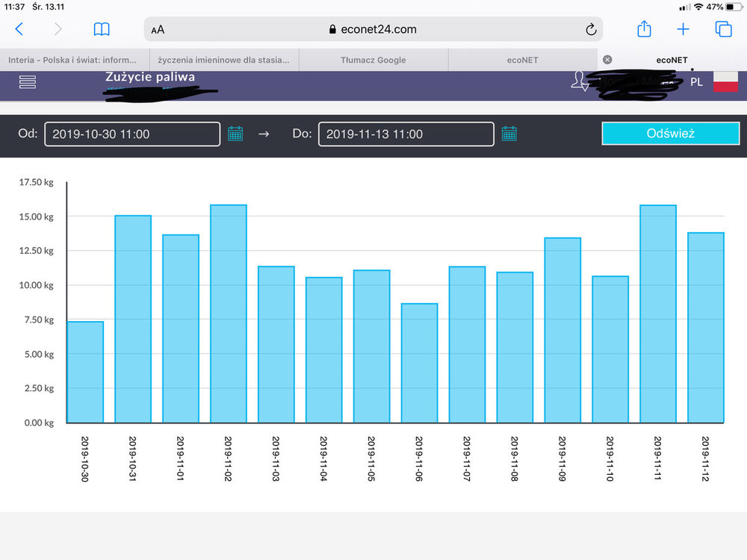Screen dimensions: 747x560
Task: Tap the econet24.com address bar
Action: pos(373,30)
